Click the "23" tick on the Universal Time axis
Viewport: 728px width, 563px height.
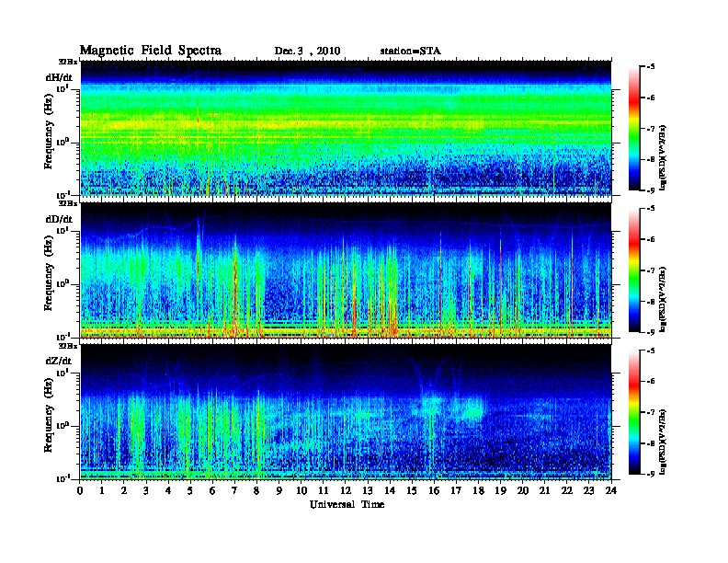click(588, 490)
